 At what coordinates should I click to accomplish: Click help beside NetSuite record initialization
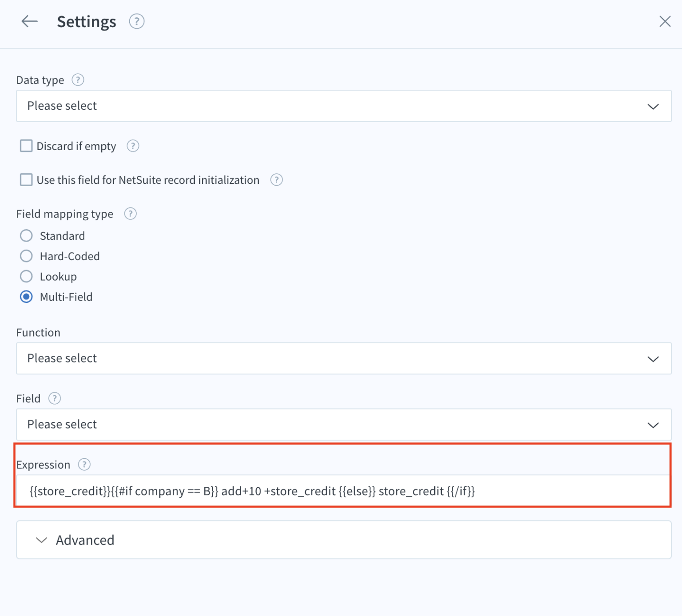click(276, 180)
